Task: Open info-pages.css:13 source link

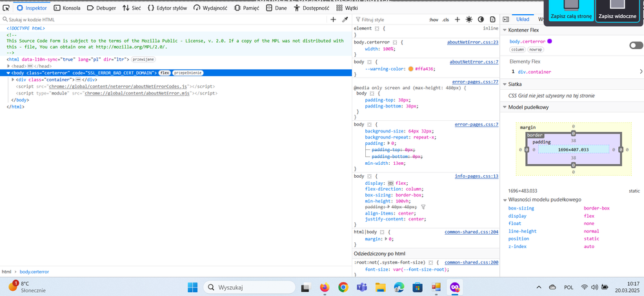Action: [x=476, y=176]
